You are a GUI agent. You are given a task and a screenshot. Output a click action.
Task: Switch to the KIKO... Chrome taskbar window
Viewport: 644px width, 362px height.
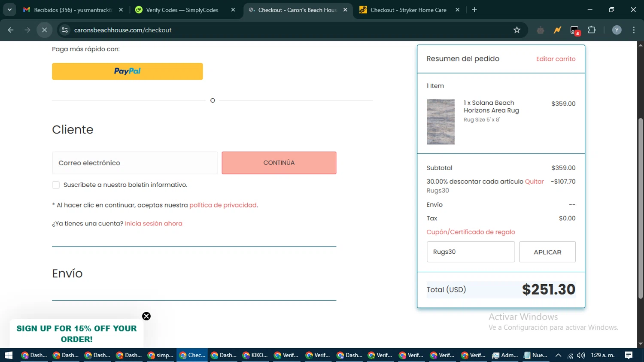coord(255,355)
